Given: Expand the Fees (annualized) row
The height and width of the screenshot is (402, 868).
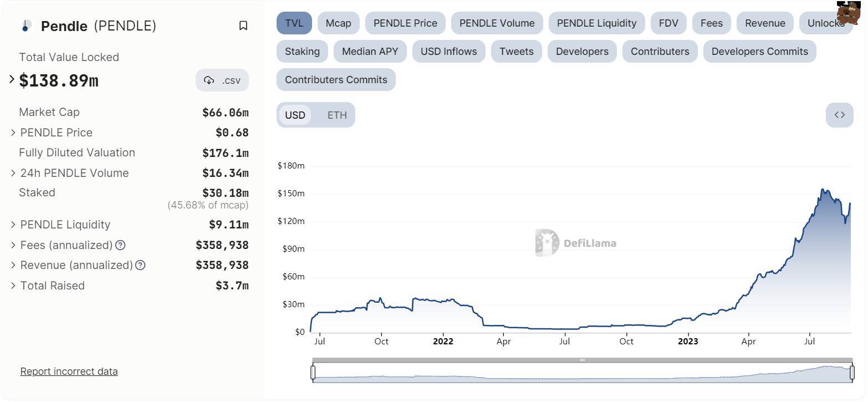Looking at the screenshot, I should [x=13, y=245].
